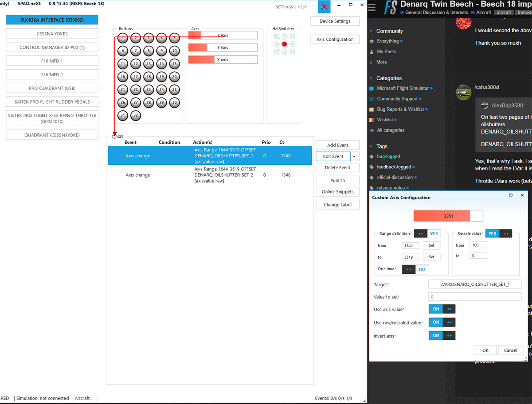Click joystick button indicator 16
Viewport: 532px width, 404px height.
coord(123,77)
